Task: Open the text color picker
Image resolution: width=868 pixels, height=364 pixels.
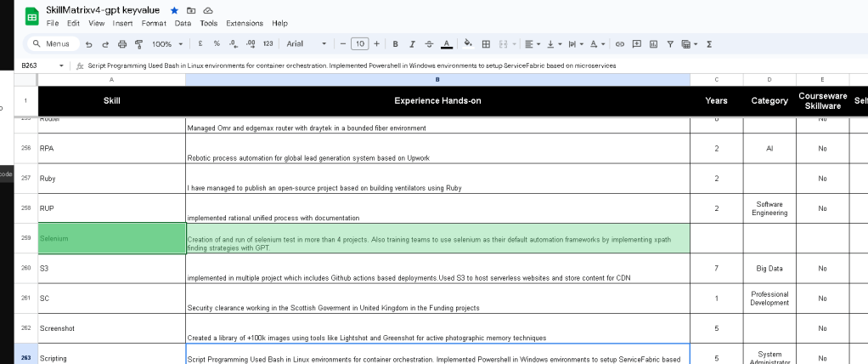Action: (x=446, y=43)
